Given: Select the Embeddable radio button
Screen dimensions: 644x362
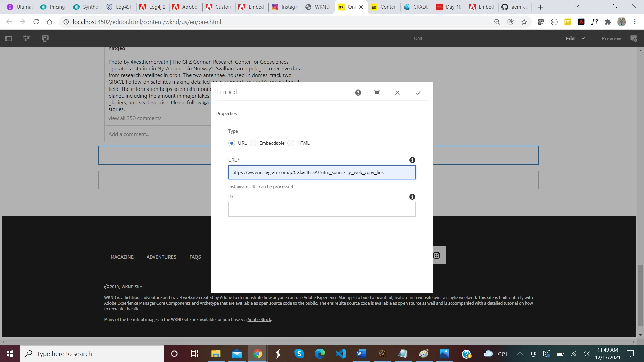Looking at the screenshot, I should 253,143.
